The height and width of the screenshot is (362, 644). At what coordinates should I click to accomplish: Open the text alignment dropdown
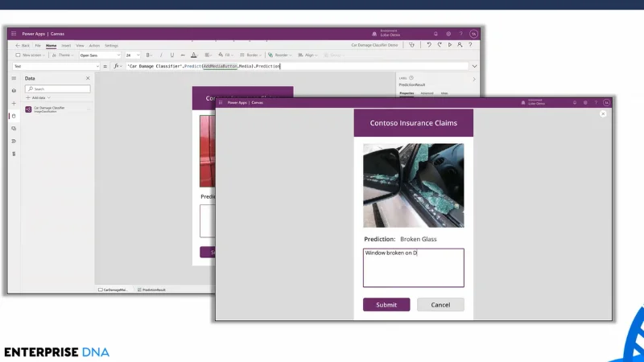(x=208, y=55)
